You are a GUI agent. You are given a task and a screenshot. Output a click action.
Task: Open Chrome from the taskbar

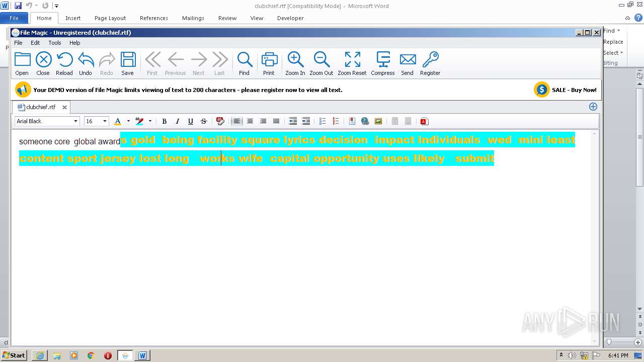pyautogui.click(x=91, y=355)
